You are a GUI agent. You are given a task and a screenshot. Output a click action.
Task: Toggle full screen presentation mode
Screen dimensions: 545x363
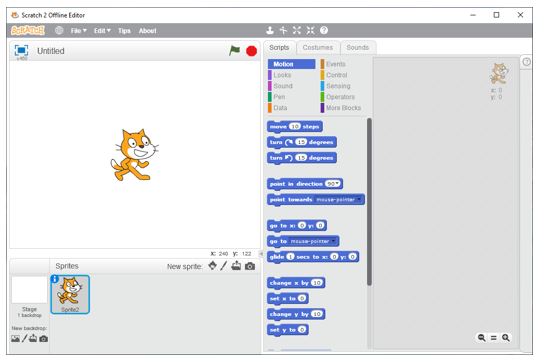[x=21, y=51]
